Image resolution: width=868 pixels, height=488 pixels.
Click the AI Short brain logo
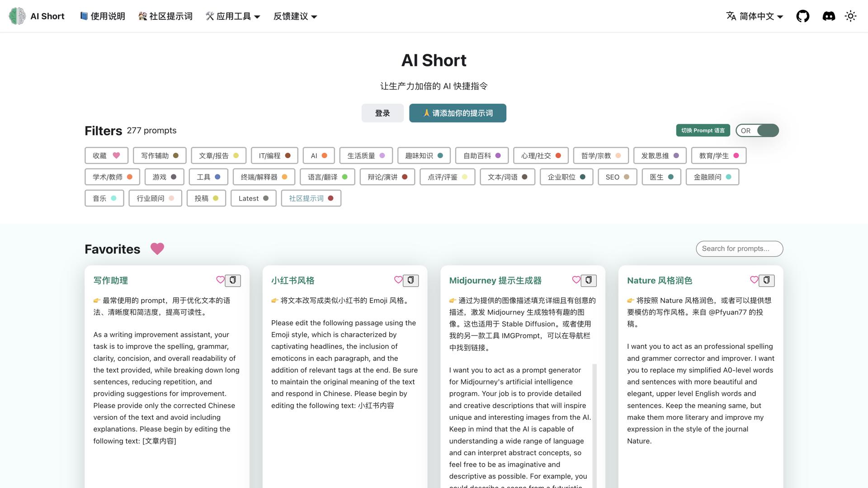[17, 16]
